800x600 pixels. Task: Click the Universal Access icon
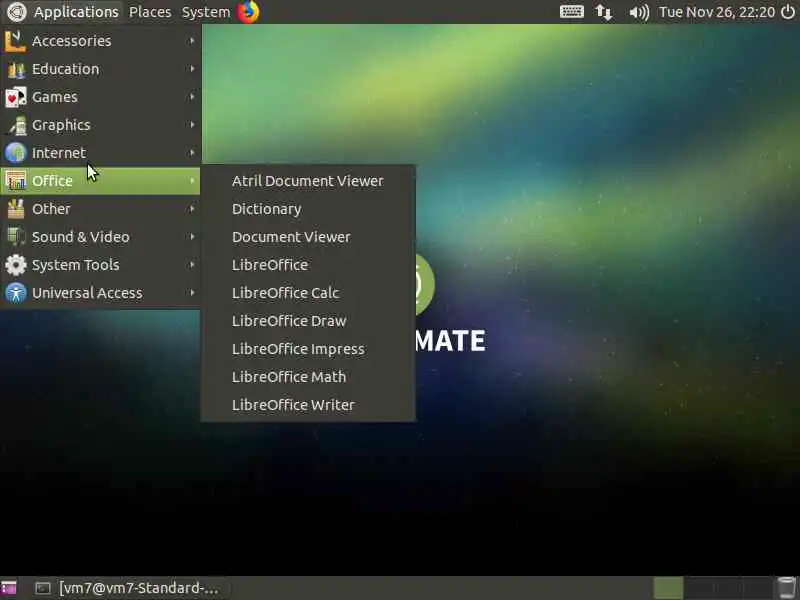pos(15,293)
